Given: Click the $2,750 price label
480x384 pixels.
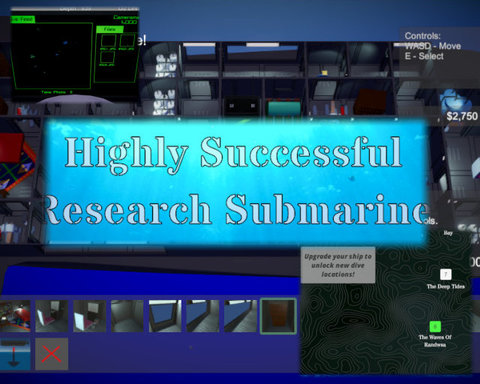Looking at the screenshot, I should coord(462,116).
